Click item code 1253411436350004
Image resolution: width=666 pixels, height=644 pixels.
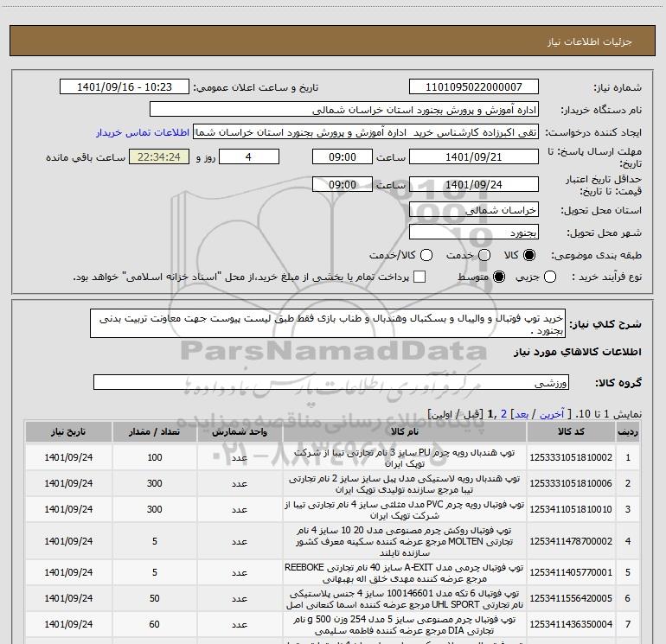coord(571,624)
